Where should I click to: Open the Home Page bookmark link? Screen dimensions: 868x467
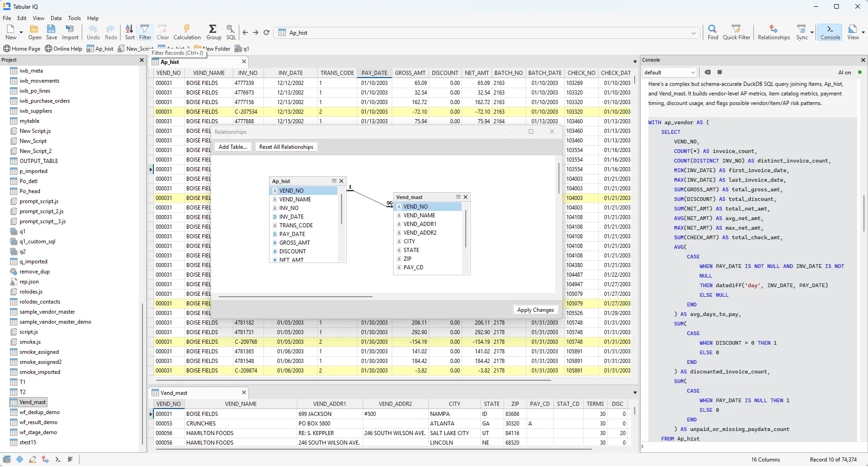[21, 49]
